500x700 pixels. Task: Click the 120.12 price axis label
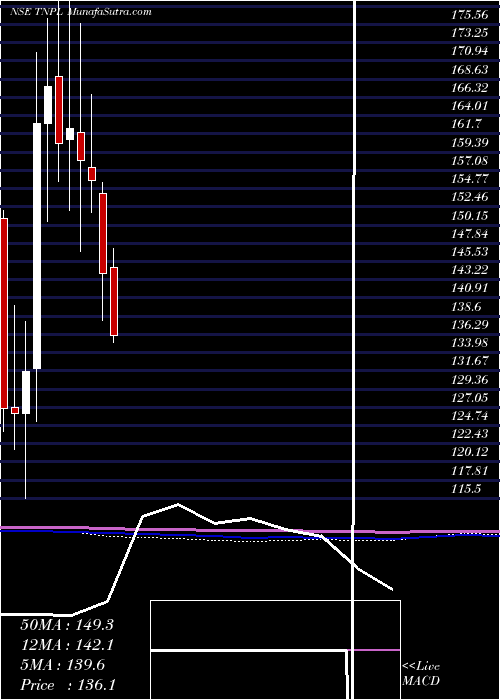point(469,453)
